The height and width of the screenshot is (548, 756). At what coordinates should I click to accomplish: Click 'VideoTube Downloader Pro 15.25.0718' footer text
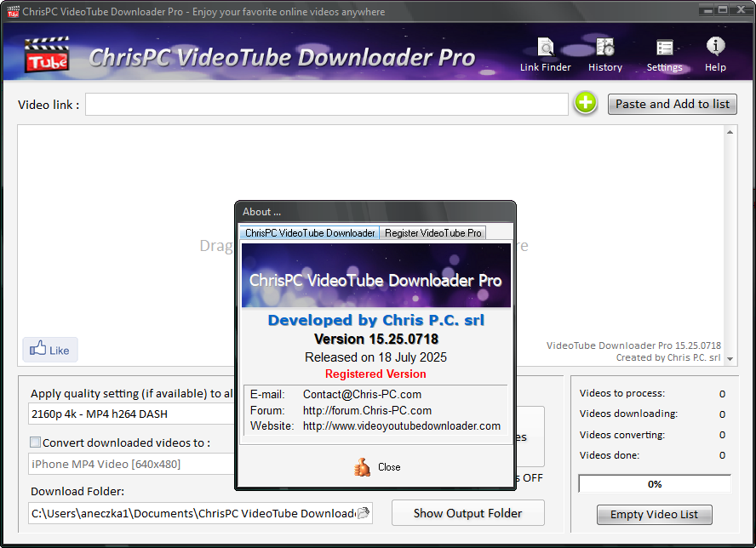(633, 345)
